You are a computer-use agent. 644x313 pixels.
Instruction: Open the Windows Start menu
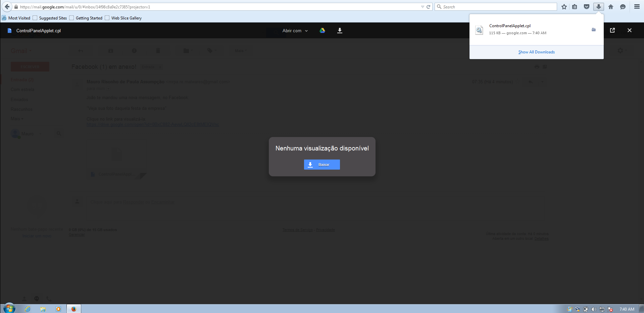pyautogui.click(x=9, y=308)
